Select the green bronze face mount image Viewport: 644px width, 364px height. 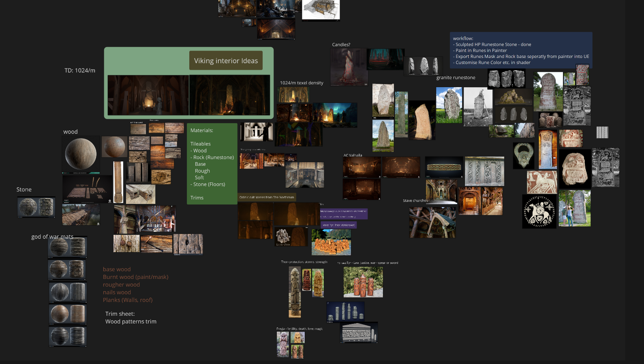click(x=523, y=156)
